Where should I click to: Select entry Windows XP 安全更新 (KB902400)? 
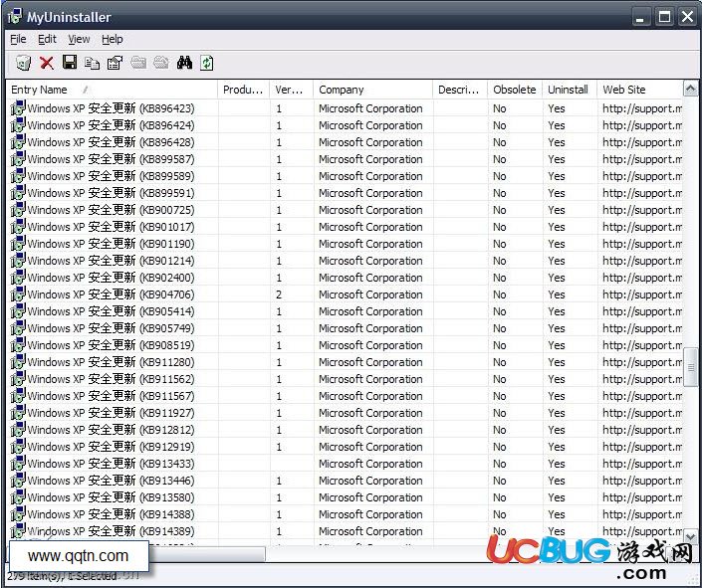coord(111,278)
